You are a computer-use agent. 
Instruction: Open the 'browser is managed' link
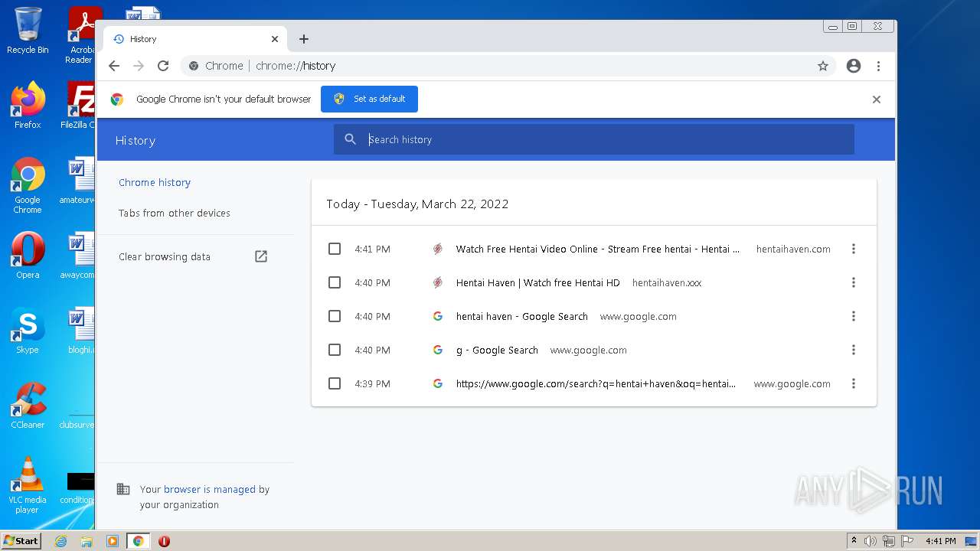[210, 489]
